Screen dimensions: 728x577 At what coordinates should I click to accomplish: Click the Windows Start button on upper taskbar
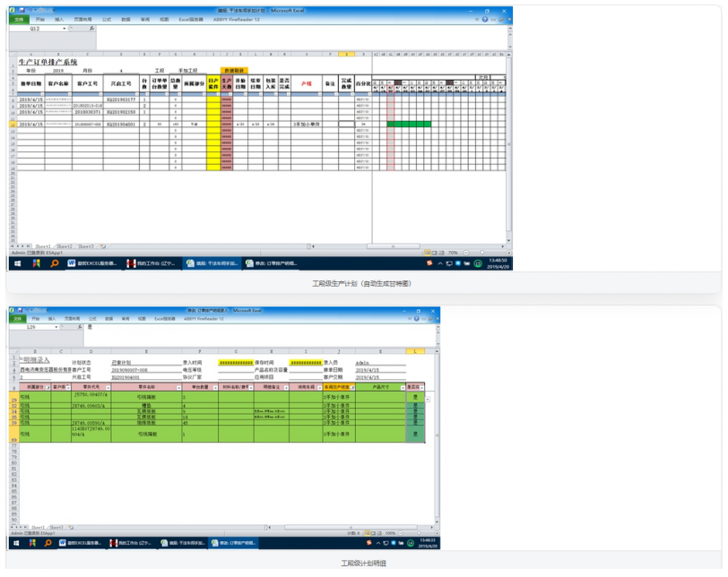click(x=17, y=263)
